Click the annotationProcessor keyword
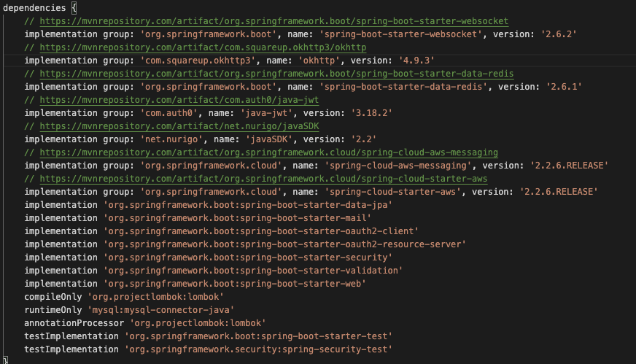This screenshot has width=636, height=364. (74, 323)
